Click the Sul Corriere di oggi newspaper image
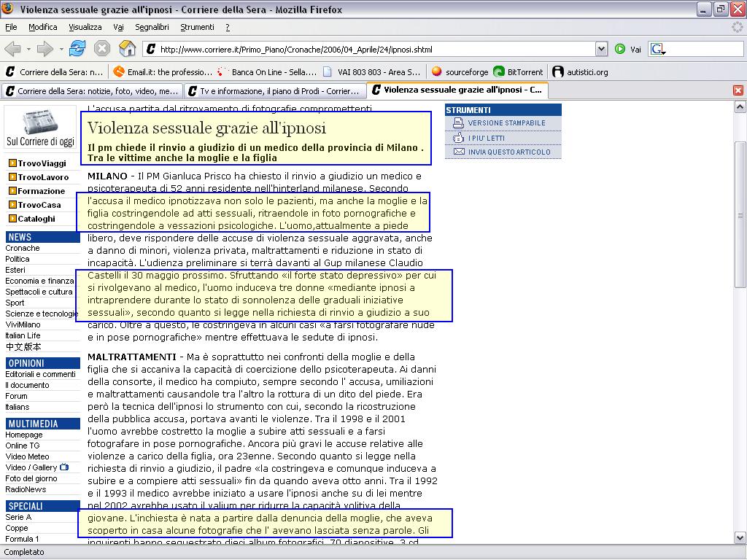The height and width of the screenshot is (560, 747). (x=41, y=128)
